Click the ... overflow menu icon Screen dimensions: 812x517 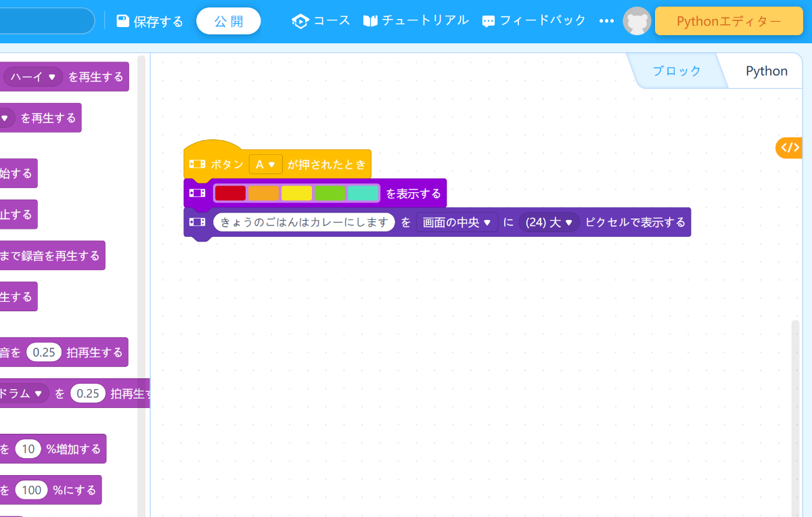pyautogui.click(x=606, y=21)
